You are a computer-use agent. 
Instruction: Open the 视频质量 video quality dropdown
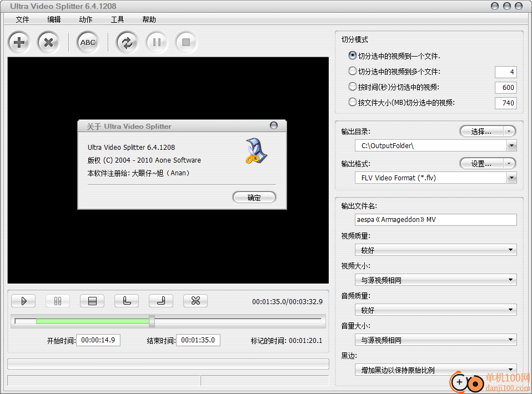[435, 250]
